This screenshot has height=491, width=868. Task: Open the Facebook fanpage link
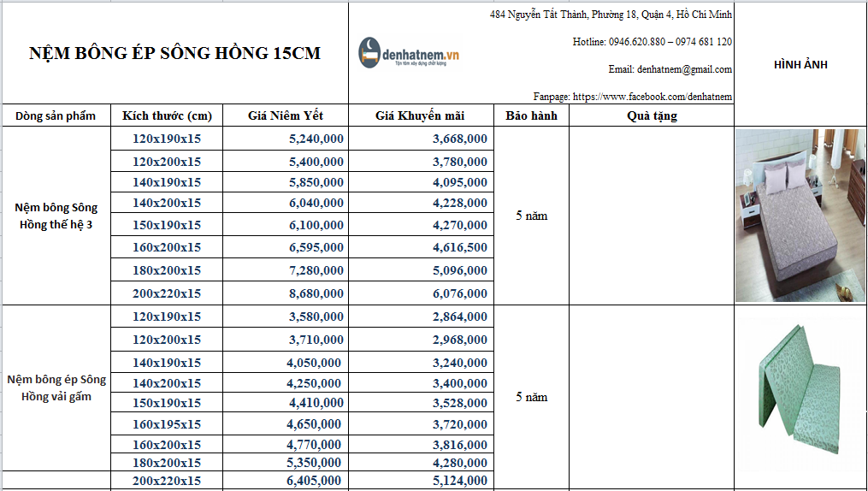(x=652, y=97)
